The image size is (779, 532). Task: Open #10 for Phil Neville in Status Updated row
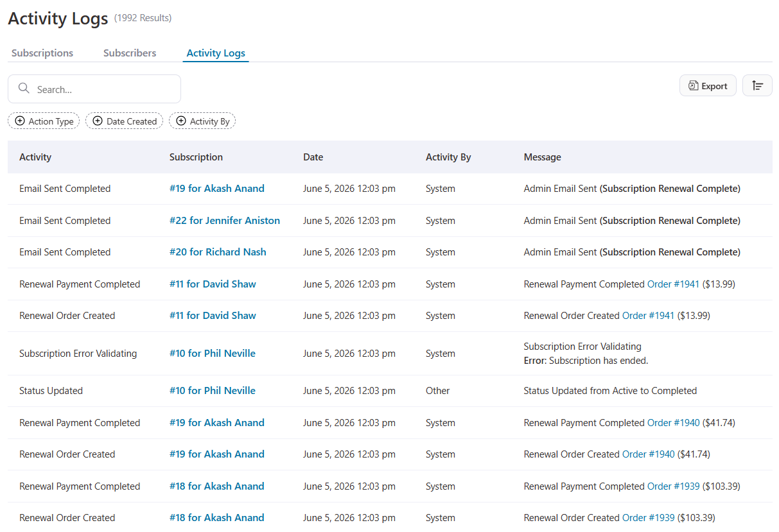click(x=213, y=391)
